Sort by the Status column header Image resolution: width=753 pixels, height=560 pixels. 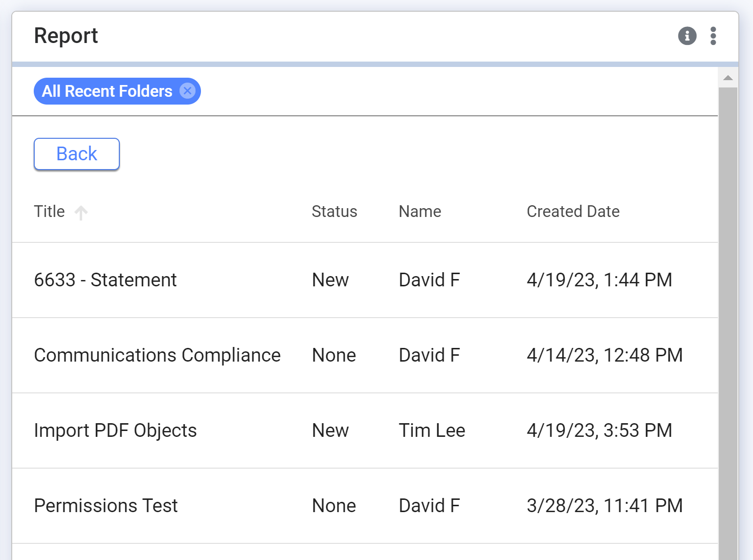tap(334, 212)
